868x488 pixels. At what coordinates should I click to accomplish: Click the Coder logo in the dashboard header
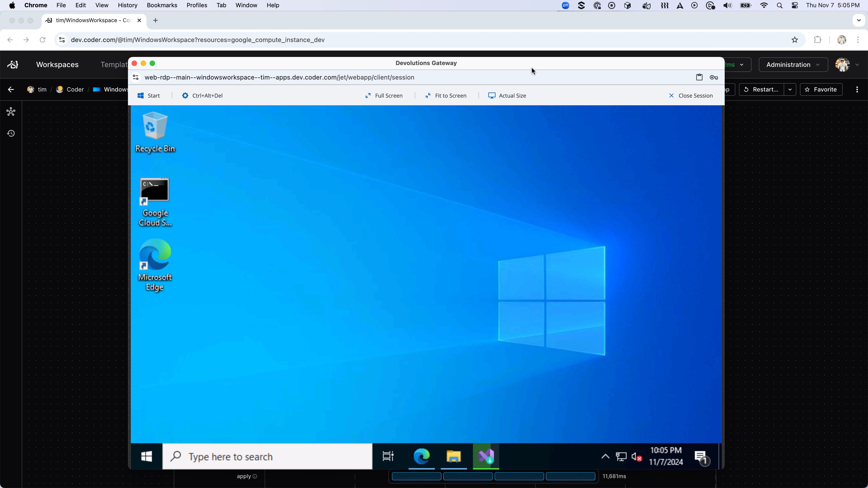(13, 65)
